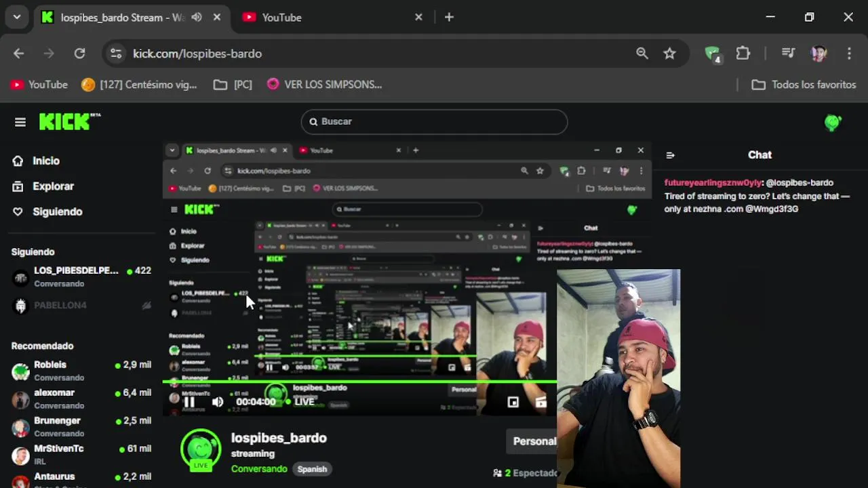Close the YouTube tab
Image resolution: width=868 pixels, height=488 pixels.
tap(419, 18)
